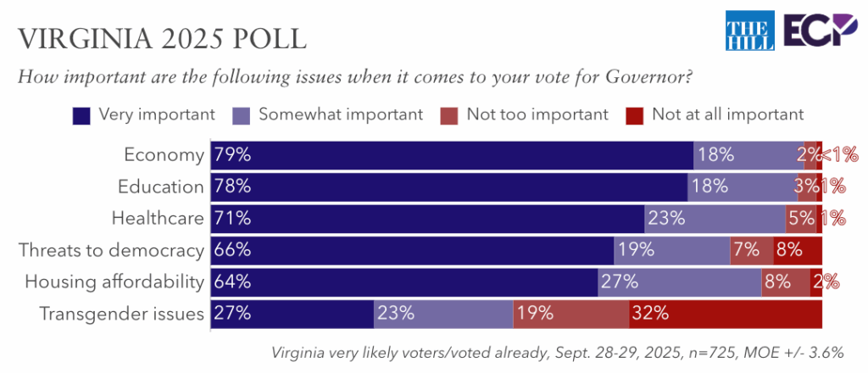The width and height of the screenshot is (868, 373).
Task: Click the Healthcare 23% somewhat important segment
Action: point(715,218)
